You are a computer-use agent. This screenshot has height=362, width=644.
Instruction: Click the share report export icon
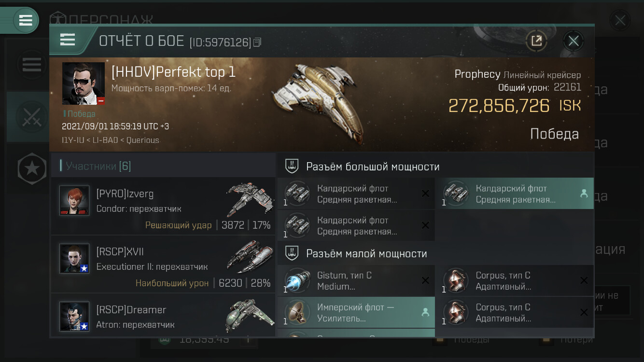point(536,41)
